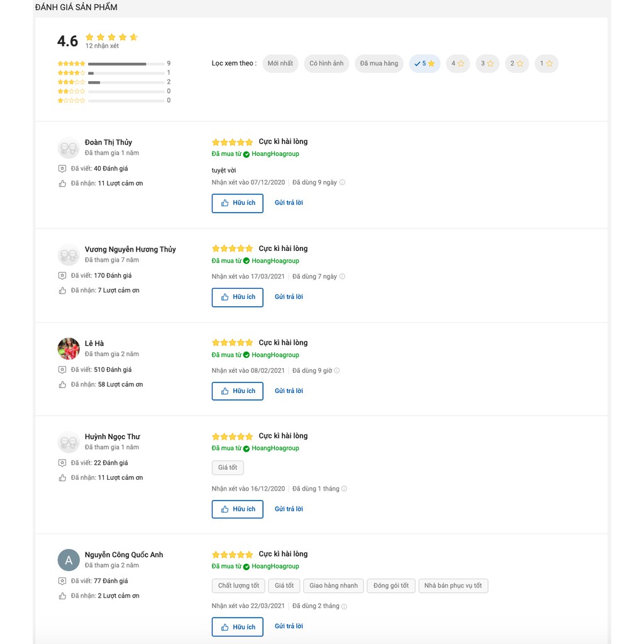
Task: Click verified seller badge in Đoàn Thị Thủy's review
Action: point(247,154)
